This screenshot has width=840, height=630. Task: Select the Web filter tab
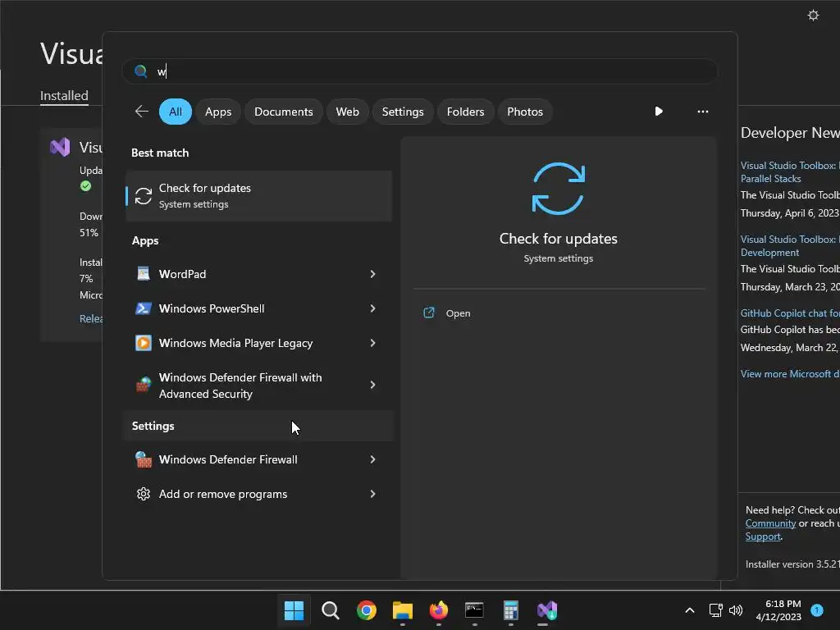click(x=347, y=112)
